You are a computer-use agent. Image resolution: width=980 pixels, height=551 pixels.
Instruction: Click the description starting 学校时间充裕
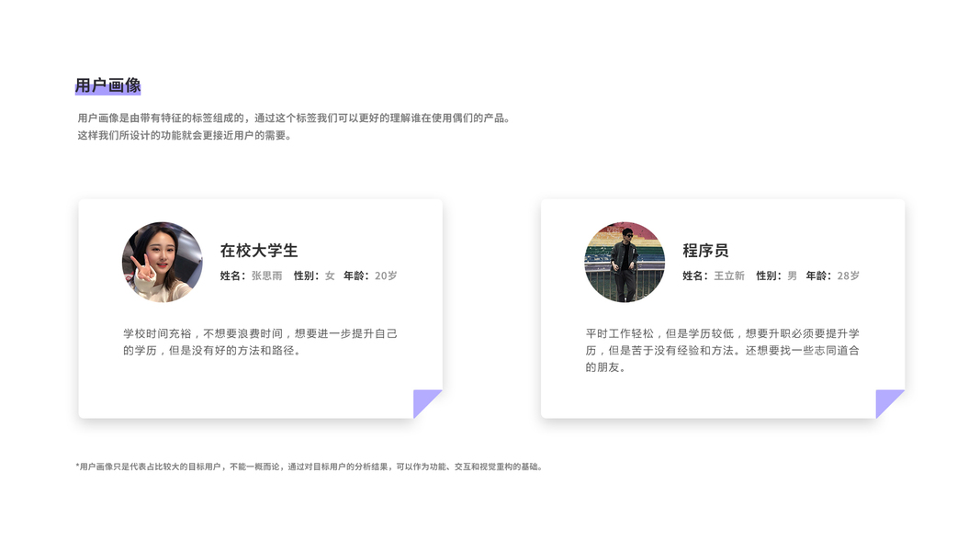[x=260, y=342]
